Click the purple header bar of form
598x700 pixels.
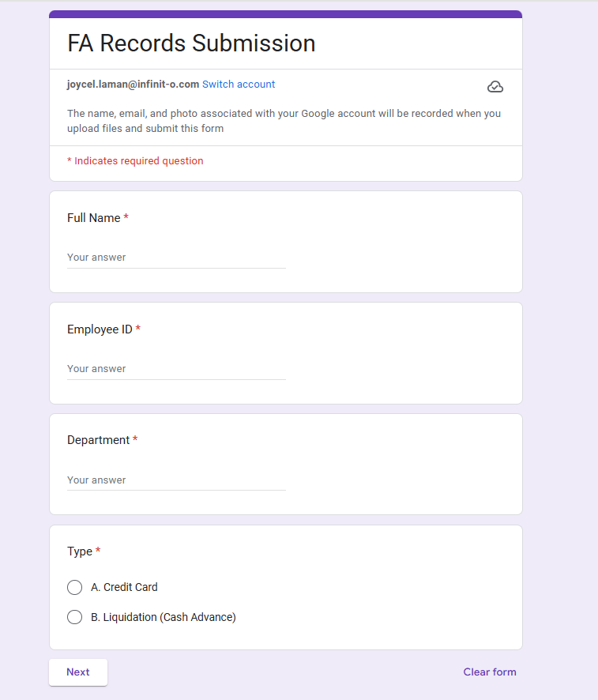[x=286, y=14]
